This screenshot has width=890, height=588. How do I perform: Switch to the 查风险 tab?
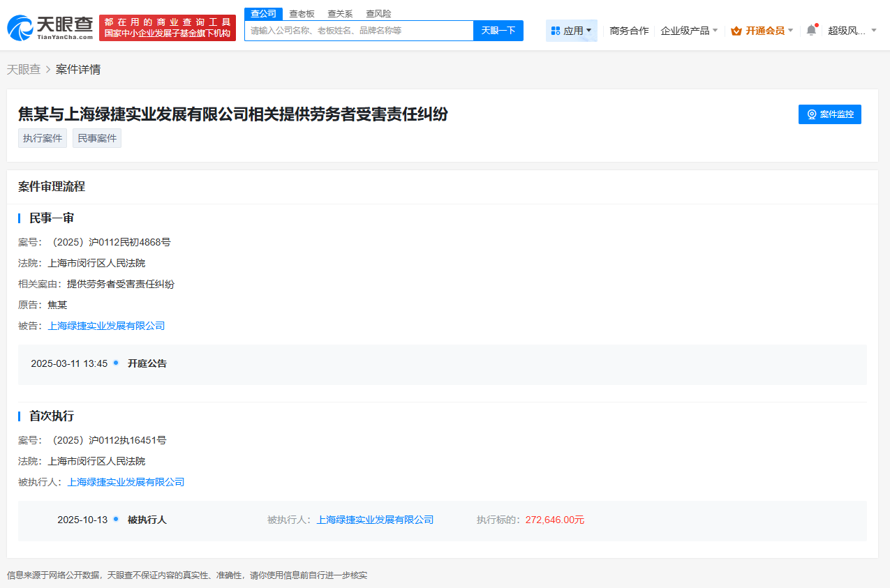(378, 13)
